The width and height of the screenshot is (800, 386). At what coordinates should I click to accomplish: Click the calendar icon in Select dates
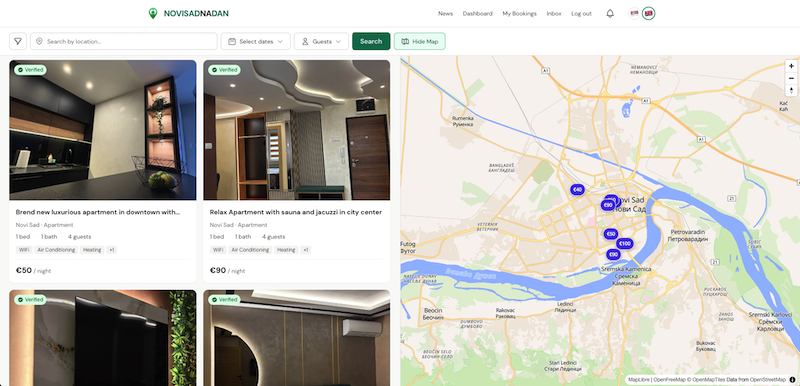232,41
